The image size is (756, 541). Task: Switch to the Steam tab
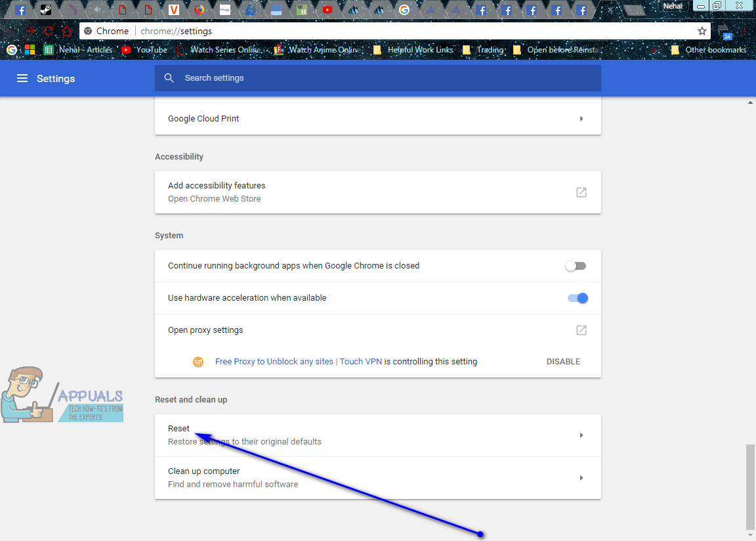(46, 9)
